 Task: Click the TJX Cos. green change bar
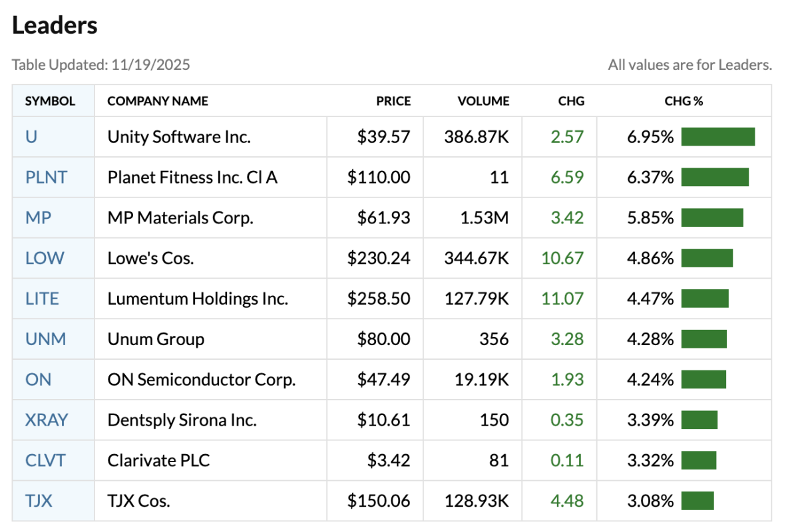[697, 501]
